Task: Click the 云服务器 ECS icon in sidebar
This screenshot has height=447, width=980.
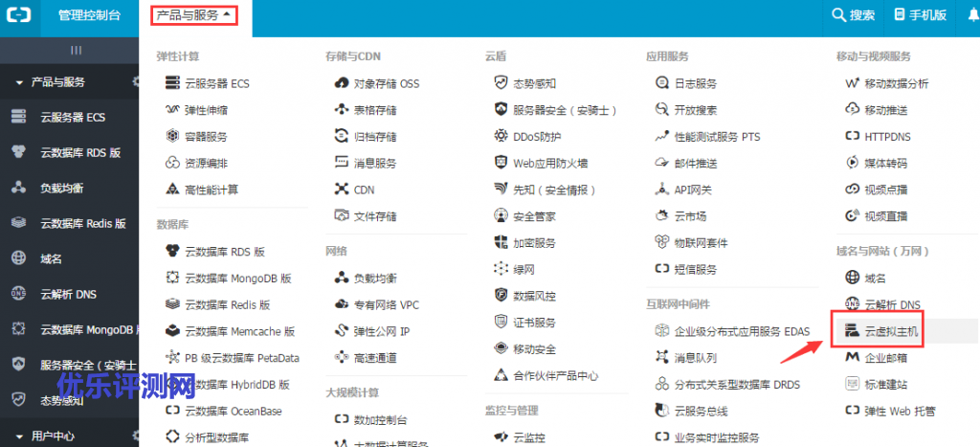Action: (x=18, y=117)
